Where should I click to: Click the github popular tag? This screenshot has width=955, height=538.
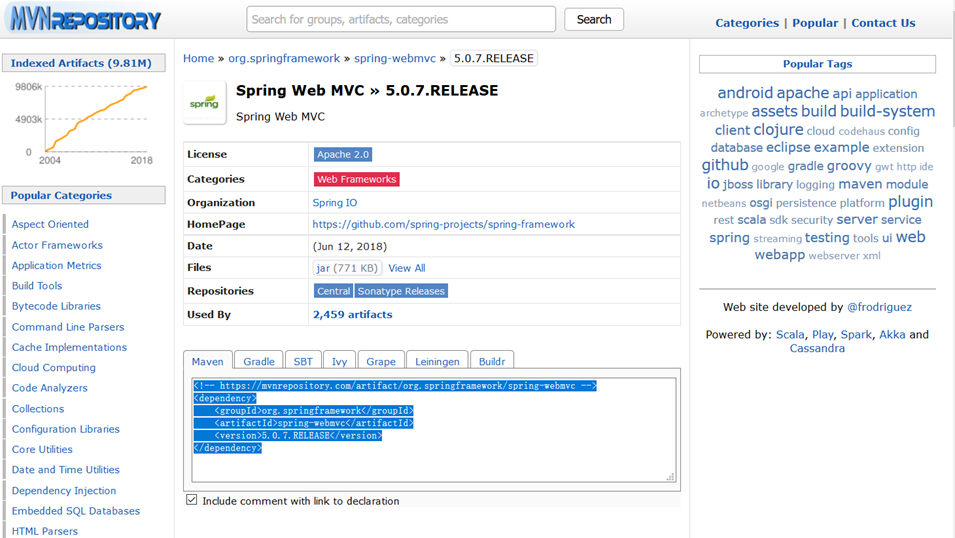tap(725, 165)
